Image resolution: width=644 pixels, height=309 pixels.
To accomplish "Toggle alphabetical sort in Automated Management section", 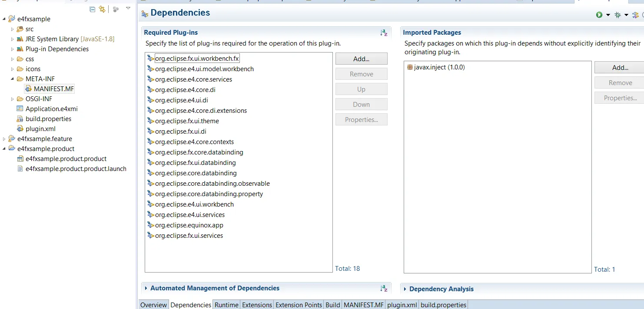I will (384, 288).
